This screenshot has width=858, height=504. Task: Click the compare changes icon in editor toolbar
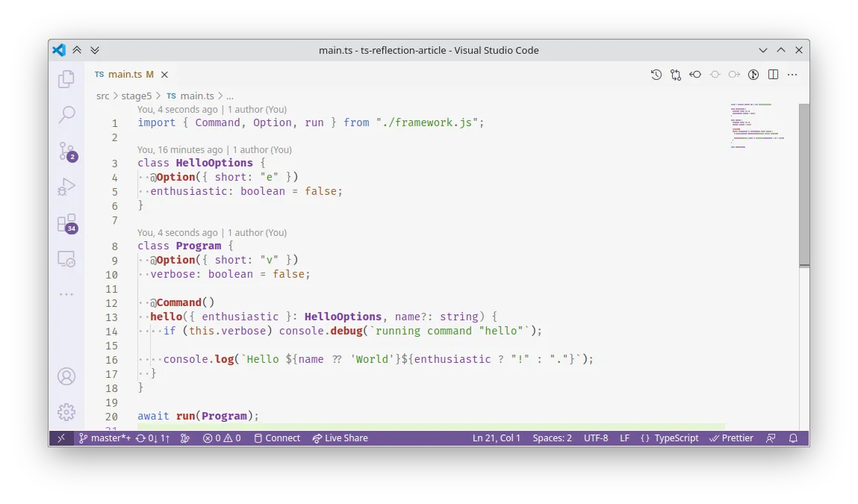676,75
